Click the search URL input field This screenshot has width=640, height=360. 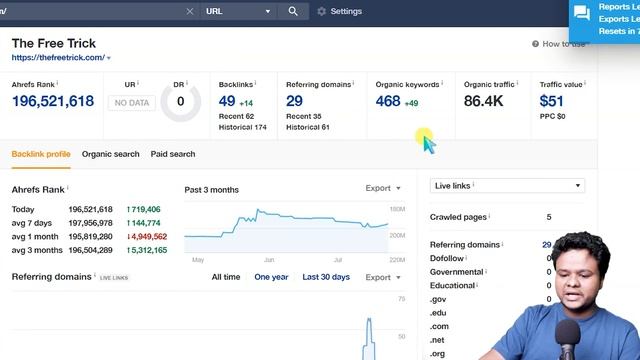click(x=92, y=11)
